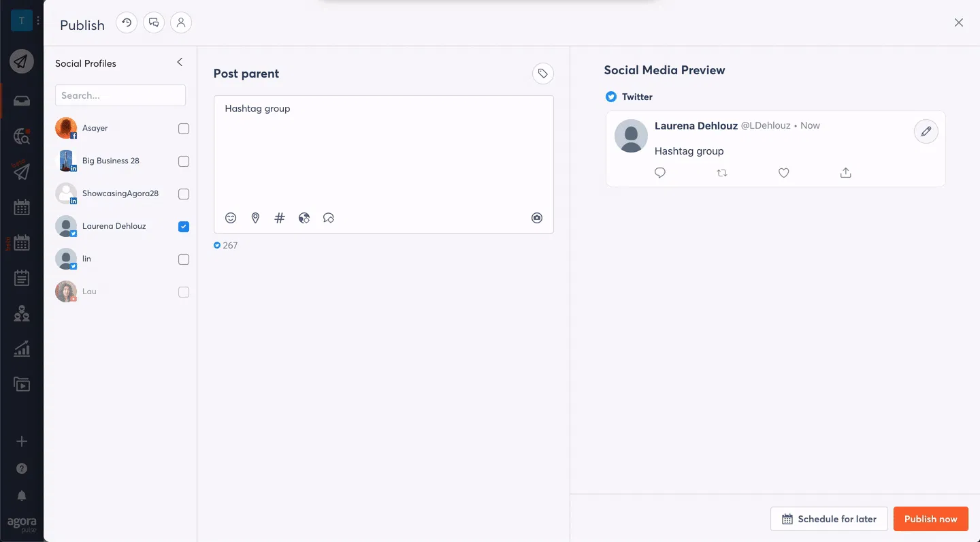Open the publishing history clock icon
This screenshot has height=542, width=980.
[127, 22]
